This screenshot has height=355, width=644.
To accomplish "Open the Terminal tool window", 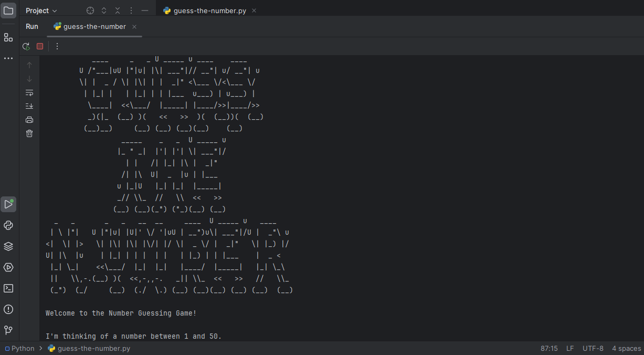I will point(8,288).
